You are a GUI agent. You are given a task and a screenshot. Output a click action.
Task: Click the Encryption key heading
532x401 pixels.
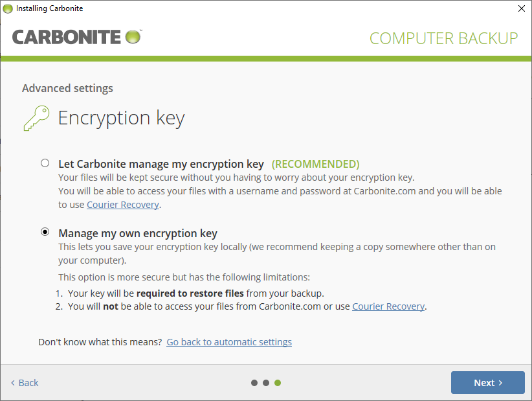(121, 118)
